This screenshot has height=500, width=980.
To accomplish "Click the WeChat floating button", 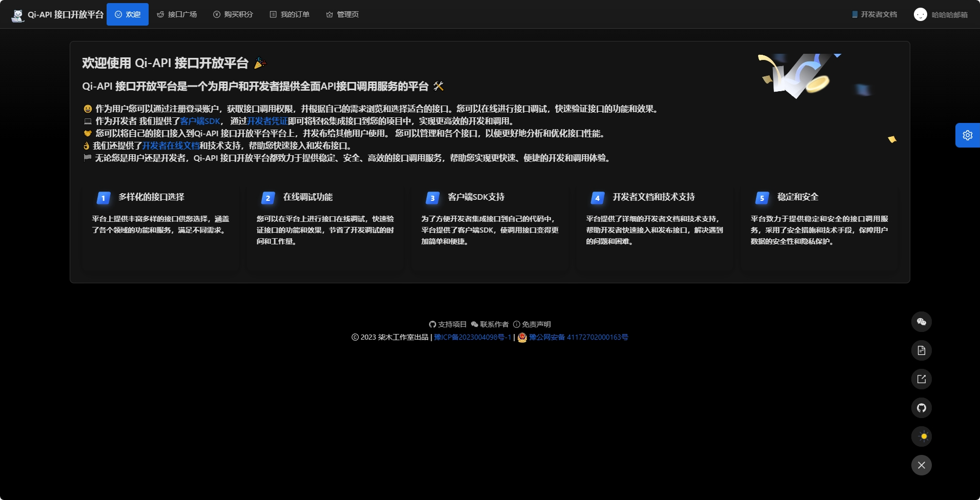I will coord(922,322).
